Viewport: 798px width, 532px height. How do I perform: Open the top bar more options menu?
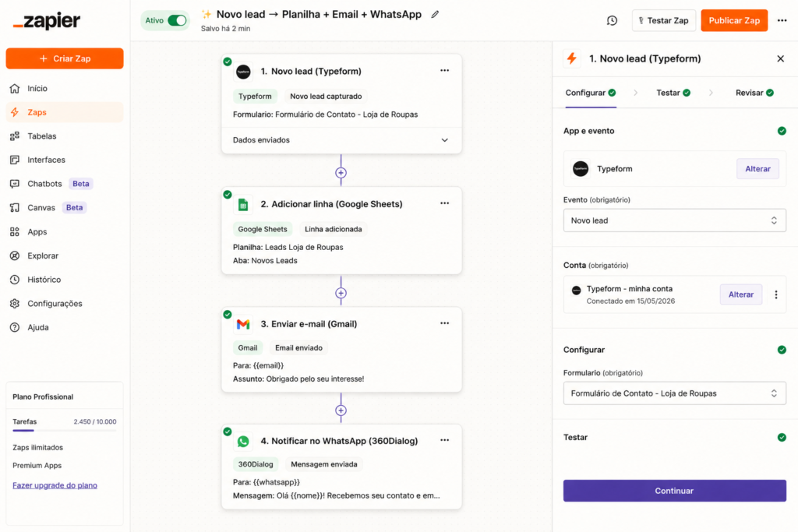coord(782,20)
